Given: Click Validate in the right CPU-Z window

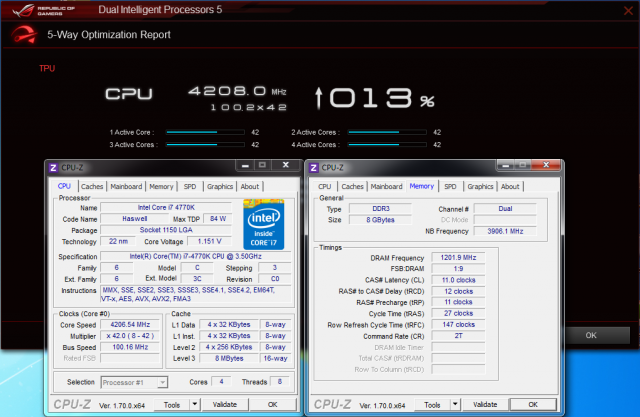Looking at the screenshot, I should click(x=485, y=404).
